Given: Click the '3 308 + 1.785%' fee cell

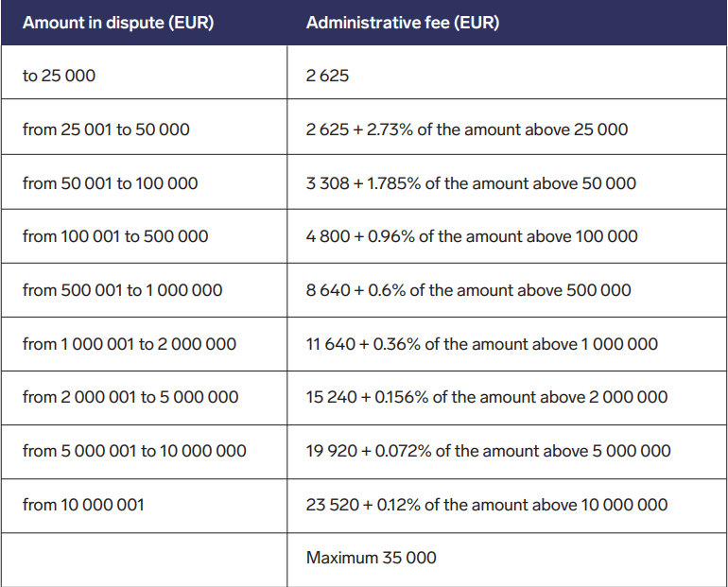Looking at the screenshot, I should 507,181.
